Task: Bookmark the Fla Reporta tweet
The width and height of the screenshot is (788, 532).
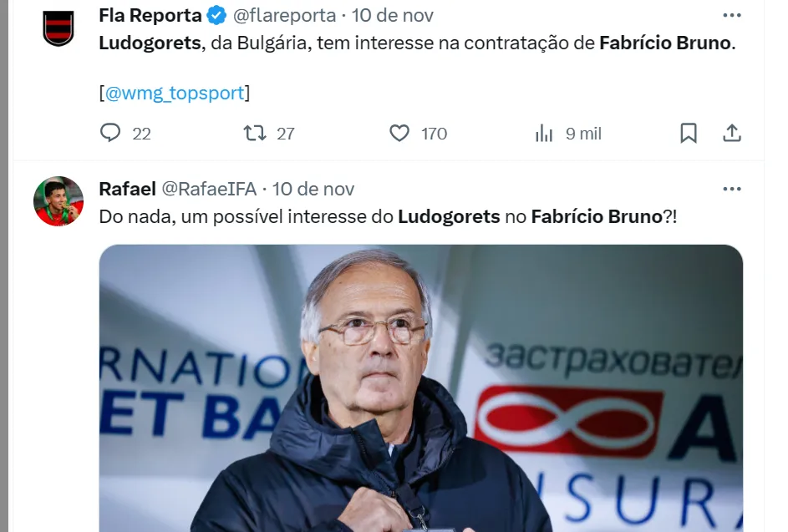Action: coord(689,133)
